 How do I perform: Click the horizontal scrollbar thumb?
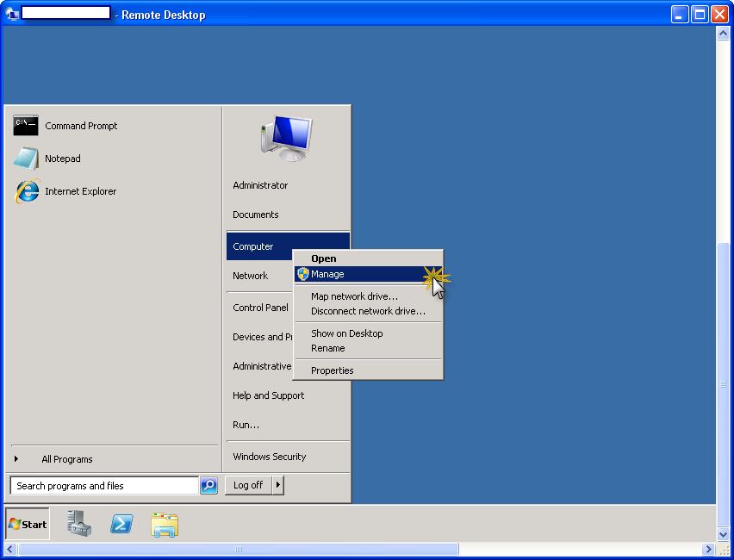coord(239,549)
